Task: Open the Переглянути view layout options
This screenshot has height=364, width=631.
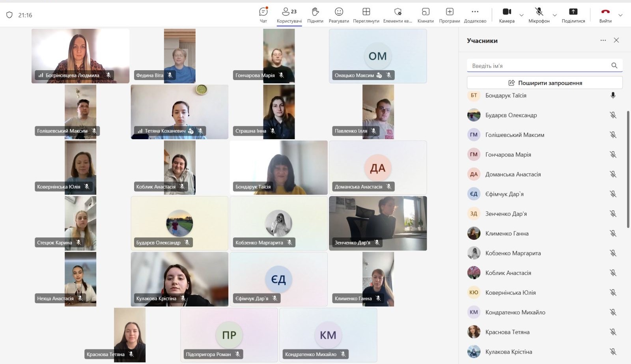Action: (x=366, y=15)
